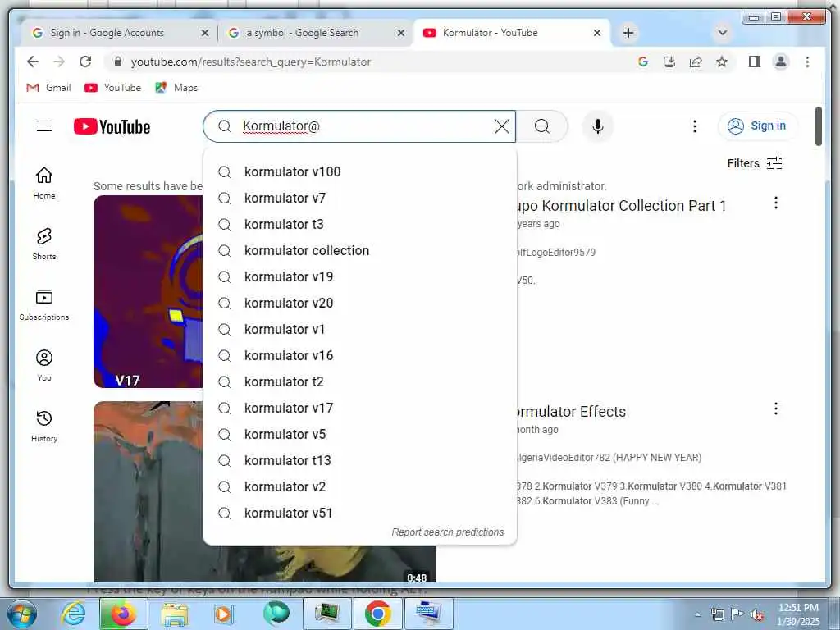The height and width of the screenshot is (630, 840).
Task: Choose suggestion kormulator v17
Action: point(360,409)
